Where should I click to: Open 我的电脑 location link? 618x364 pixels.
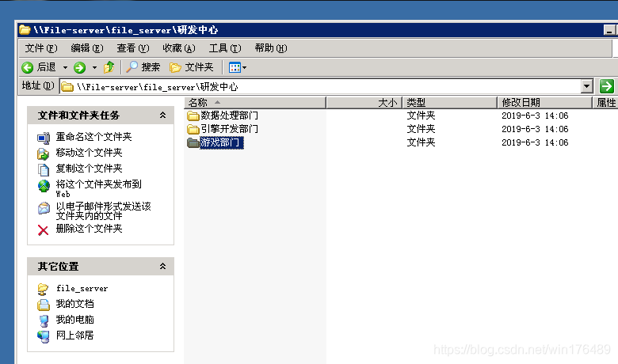tap(75, 320)
